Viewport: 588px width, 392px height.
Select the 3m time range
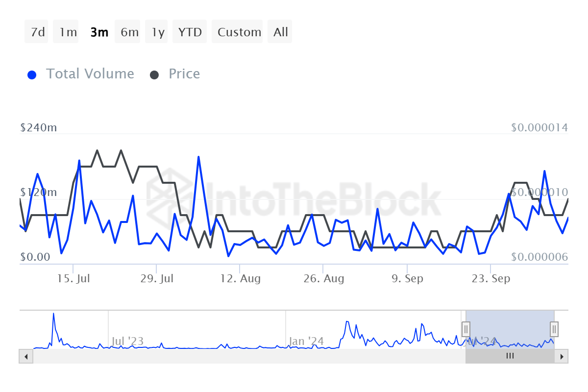click(98, 31)
